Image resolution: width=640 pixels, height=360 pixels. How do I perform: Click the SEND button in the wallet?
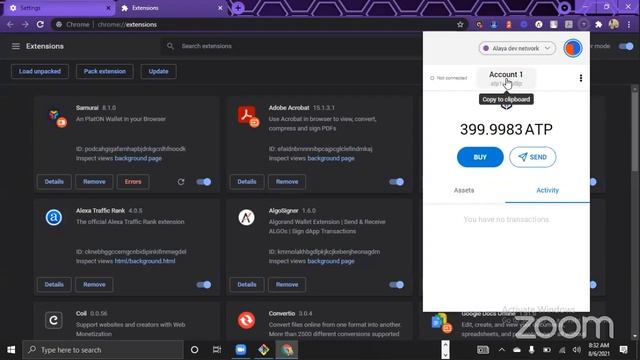[x=532, y=157]
